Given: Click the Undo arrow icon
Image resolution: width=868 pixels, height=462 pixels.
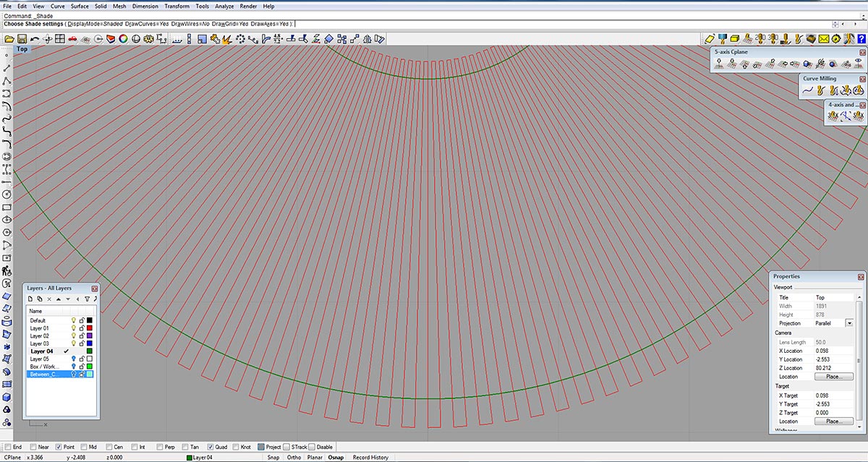Looking at the screenshot, I should click(34, 38).
